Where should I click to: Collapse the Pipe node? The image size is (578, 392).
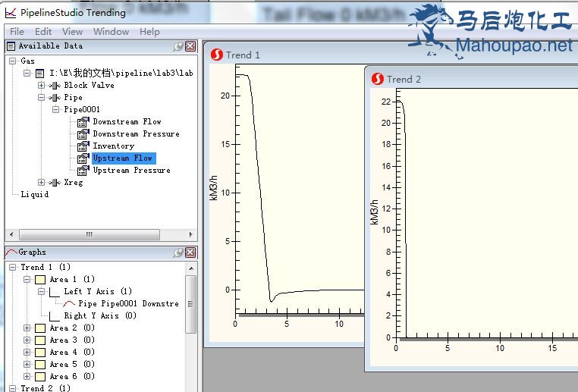point(41,98)
